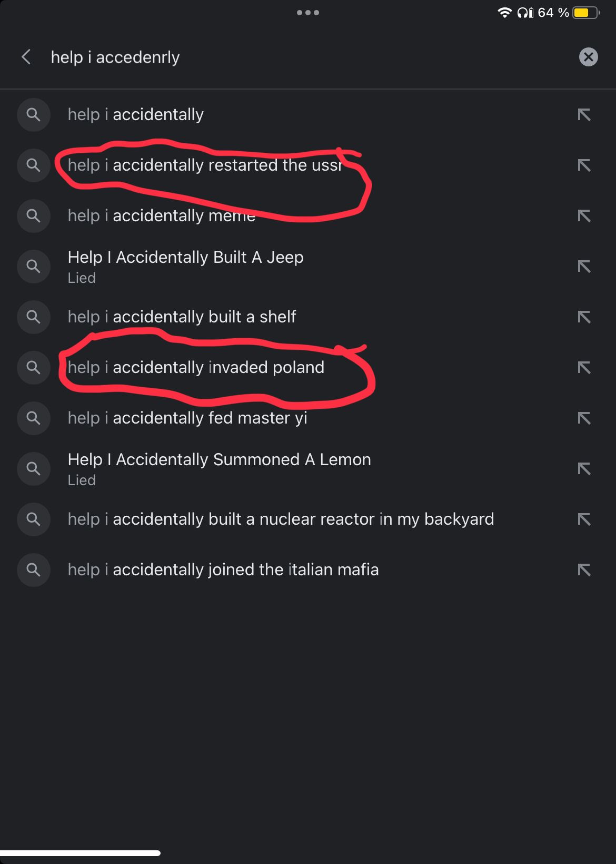Image resolution: width=616 pixels, height=864 pixels.
Task: Tap the back arrow beside the search field
Action: pos(26,57)
